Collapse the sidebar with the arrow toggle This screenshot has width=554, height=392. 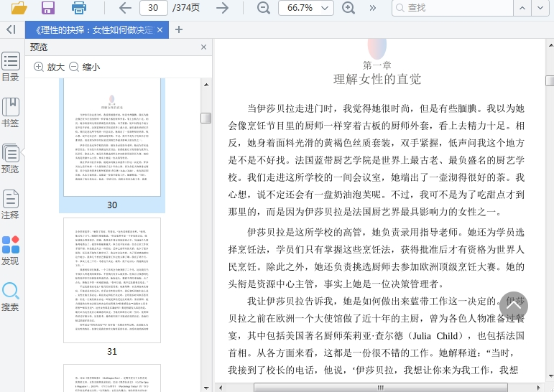[x=10, y=29]
